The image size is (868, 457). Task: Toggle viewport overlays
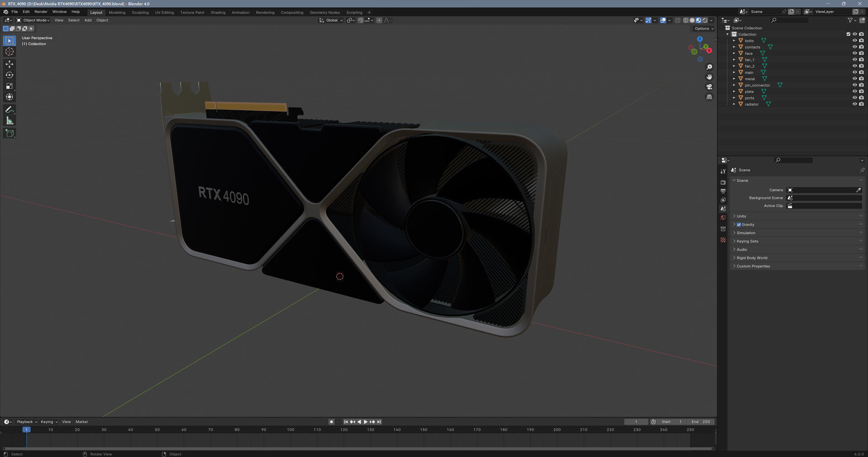pyautogui.click(x=663, y=20)
